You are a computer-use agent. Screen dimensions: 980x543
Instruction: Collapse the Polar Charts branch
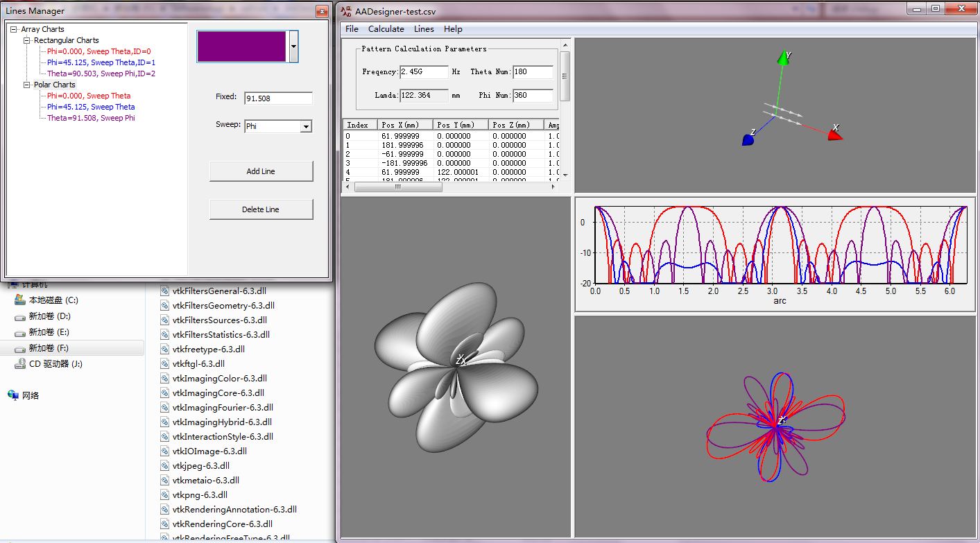[x=27, y=85]
